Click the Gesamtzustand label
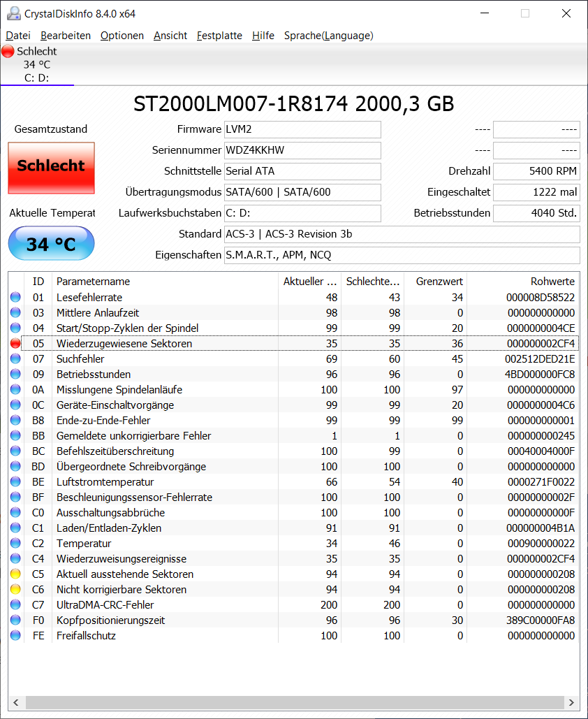Viewport: 588px width, 719px height. (51, 129)
